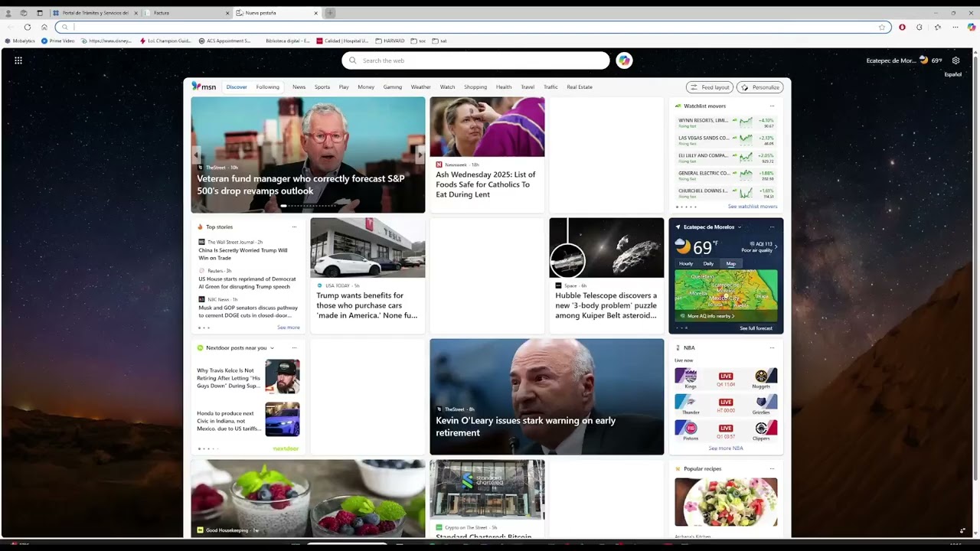Open the Workspaces icon in title bar
Viewport: 980px width, 551px height.
(24, 13)
